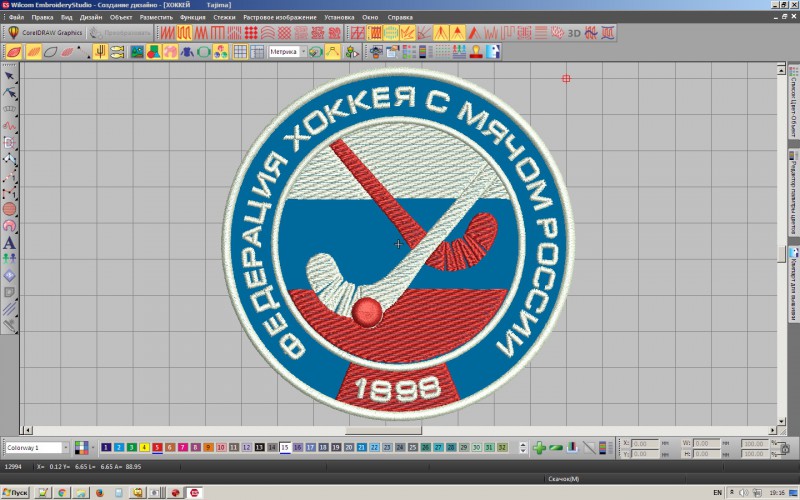Viewport: 800px width, 500px height.
Task: Select color swatch 1 dark blue
Action: pos(106,447)
